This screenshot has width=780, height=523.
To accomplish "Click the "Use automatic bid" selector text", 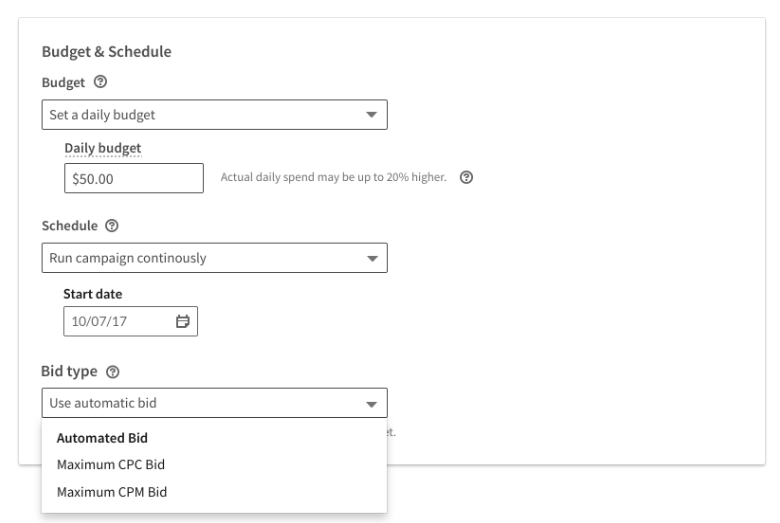I will click(x=104, y=404).
